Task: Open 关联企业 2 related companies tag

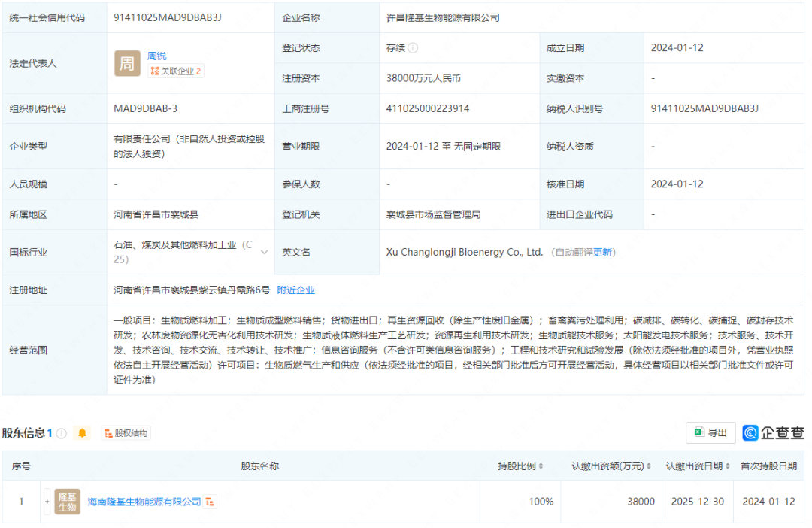Action: [176, 71]
